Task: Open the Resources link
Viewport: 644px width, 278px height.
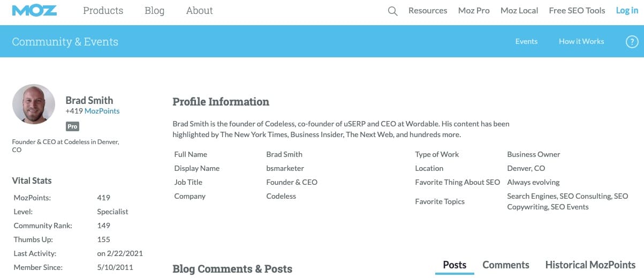Action: pyautogui.click(x=428, y=11)
